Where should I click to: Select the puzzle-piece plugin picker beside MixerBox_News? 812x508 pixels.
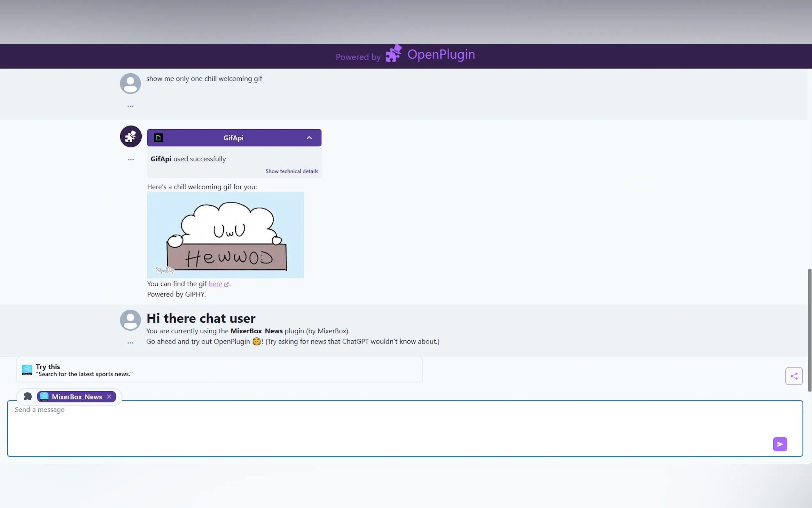click(x=27, y=396)
